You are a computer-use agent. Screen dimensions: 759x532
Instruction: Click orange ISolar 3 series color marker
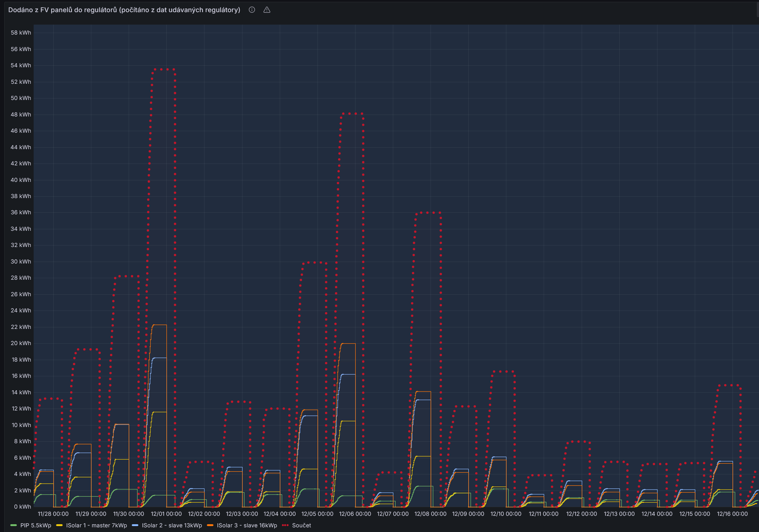pyautogui.click(x=210, y=525)
